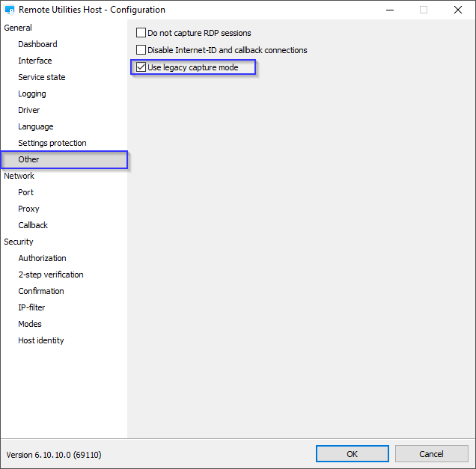Open the IP-filter page

32,307
